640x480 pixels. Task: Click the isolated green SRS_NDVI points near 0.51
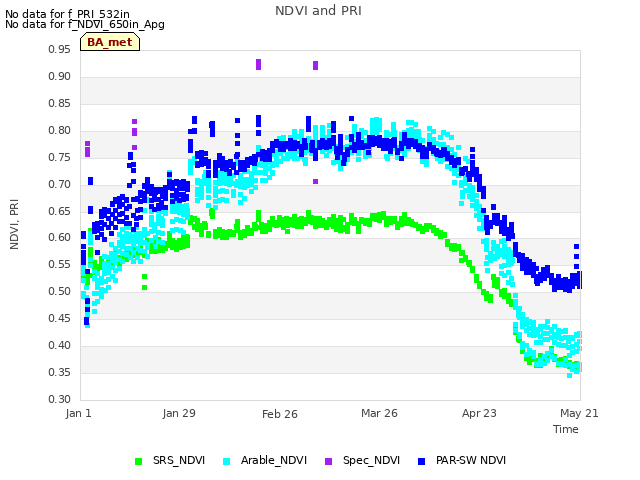click(144, 287)
